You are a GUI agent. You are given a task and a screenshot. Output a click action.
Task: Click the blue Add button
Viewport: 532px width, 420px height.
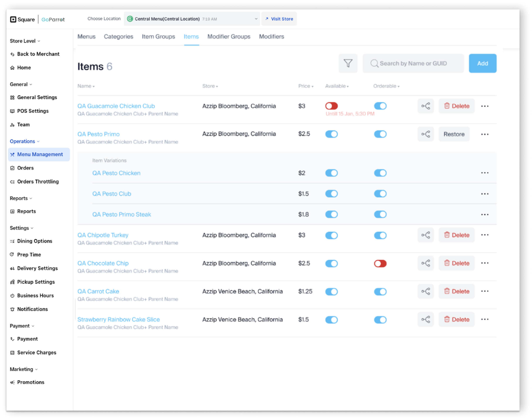(482, 63)
